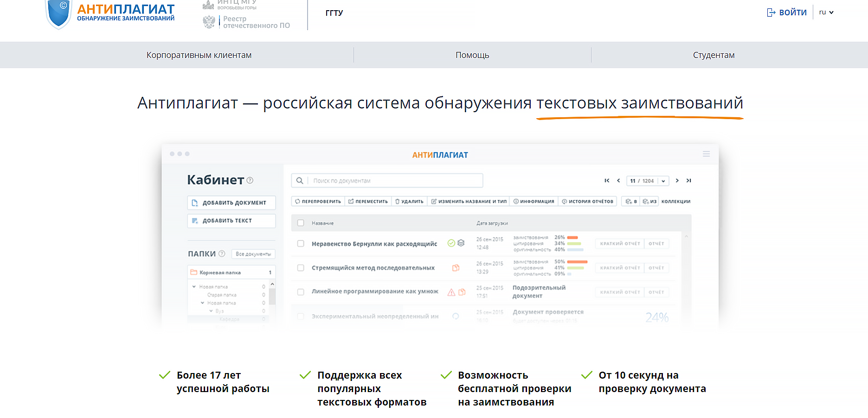The height and width of the screenshot is (418, 868).
Task: Go to the next page arrow
Action: [677, 181]
